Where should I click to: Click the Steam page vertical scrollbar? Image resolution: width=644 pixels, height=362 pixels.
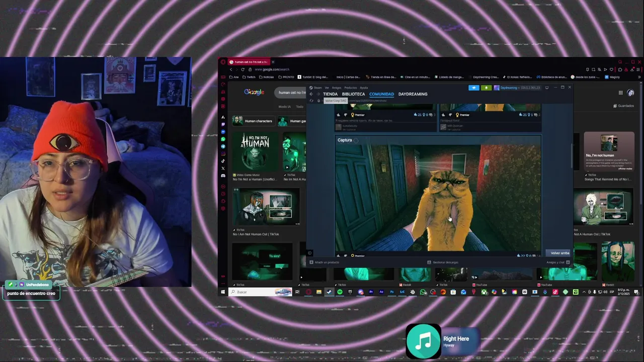571,157
